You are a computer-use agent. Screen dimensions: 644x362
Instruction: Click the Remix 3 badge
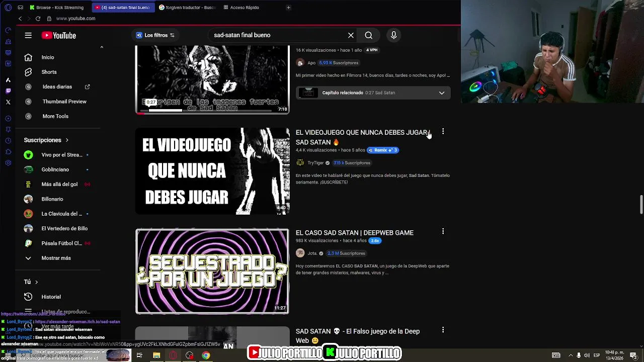383,150
